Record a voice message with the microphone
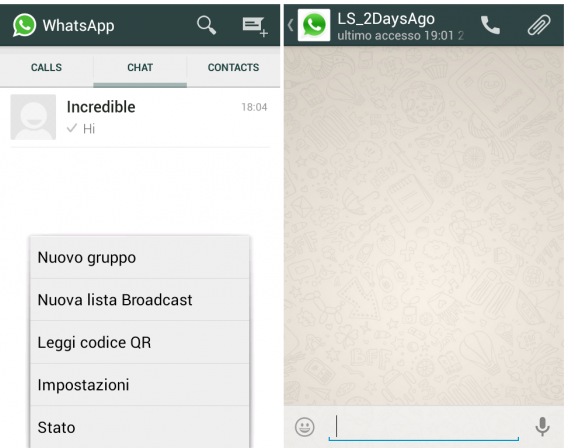 coord(542,427)
